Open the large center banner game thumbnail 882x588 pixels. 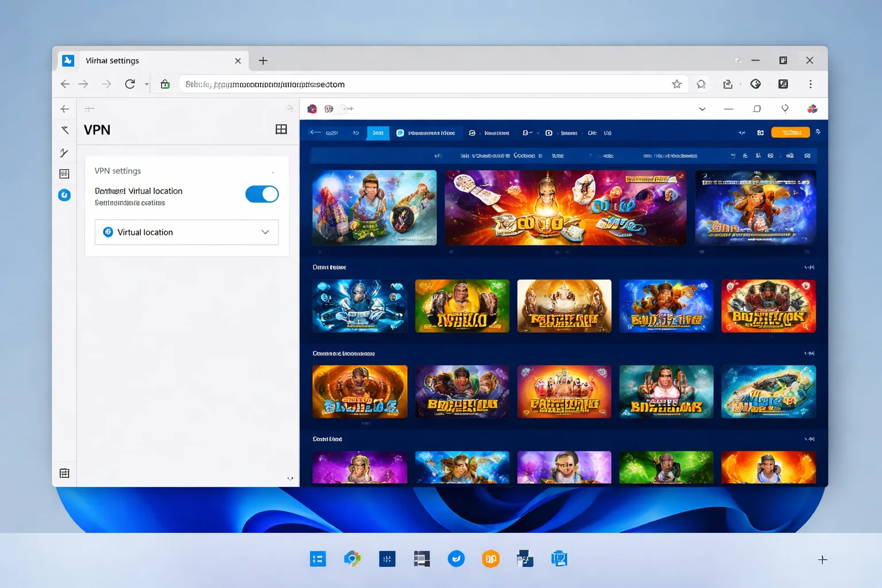pos(565,207)
